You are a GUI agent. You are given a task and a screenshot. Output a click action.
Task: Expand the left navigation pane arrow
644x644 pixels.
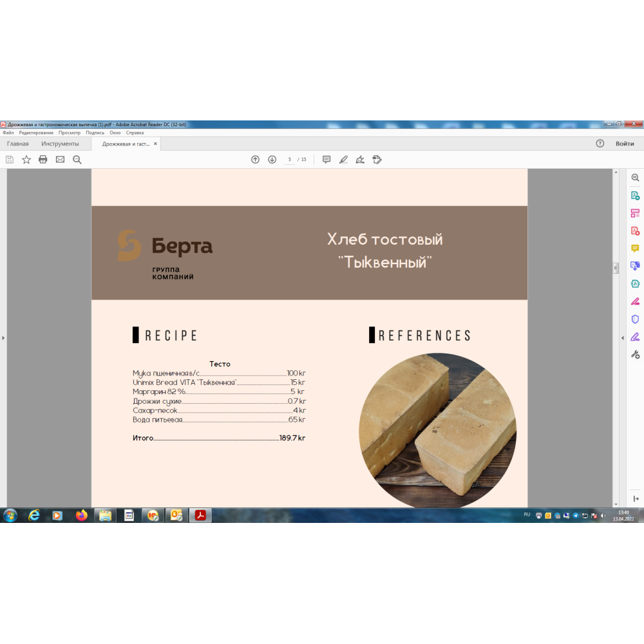click(x=3, y=337)
